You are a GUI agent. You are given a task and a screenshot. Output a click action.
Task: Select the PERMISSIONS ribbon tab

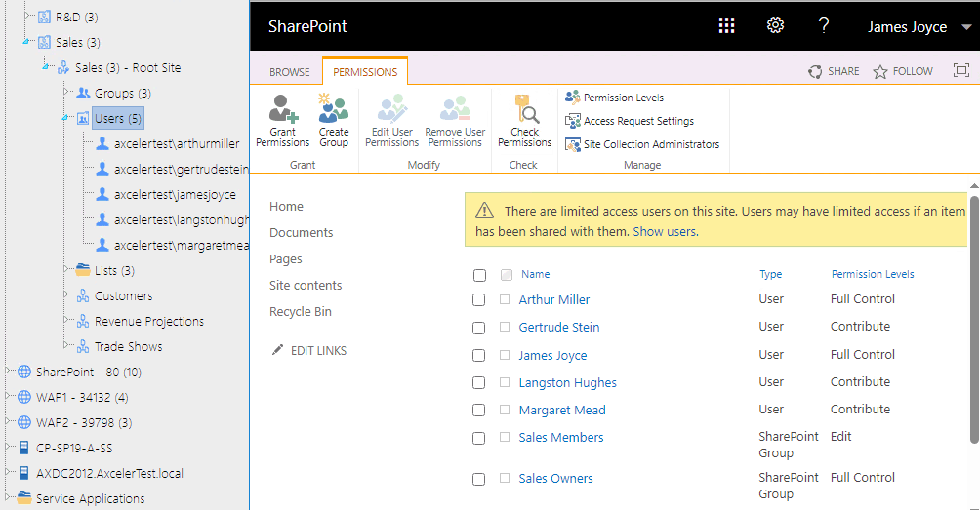365,72
